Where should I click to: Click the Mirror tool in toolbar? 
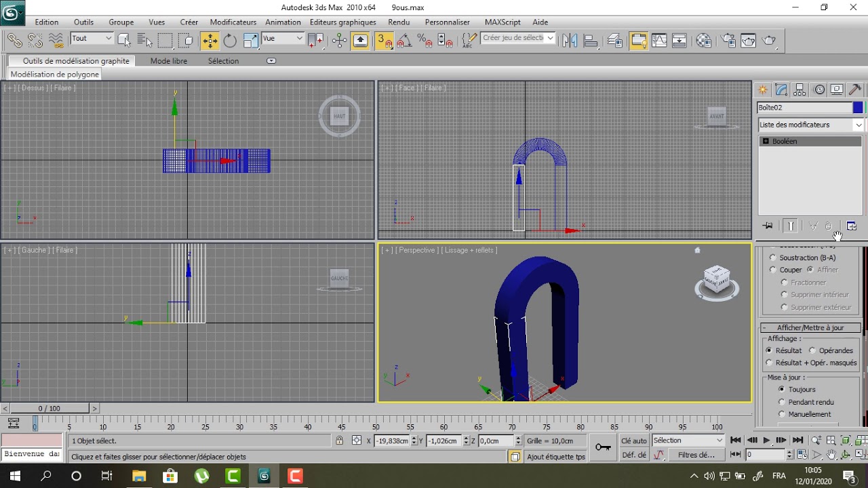pyautogui.click(x=570, y=41)
